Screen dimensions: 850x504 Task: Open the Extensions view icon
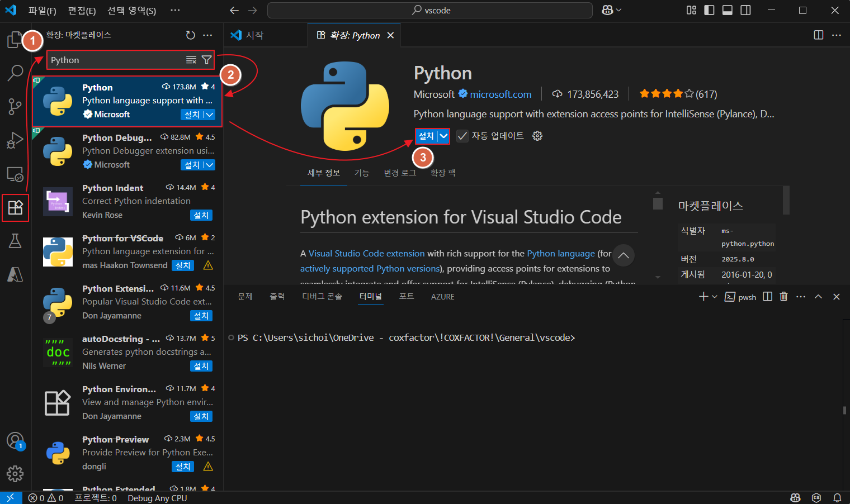click(x=15, y=207)
